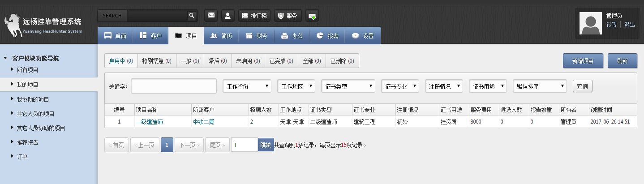The height and width of the screenshot is (184, 644).
Task: Select the 项目 tab
Action: click(186, 36)
